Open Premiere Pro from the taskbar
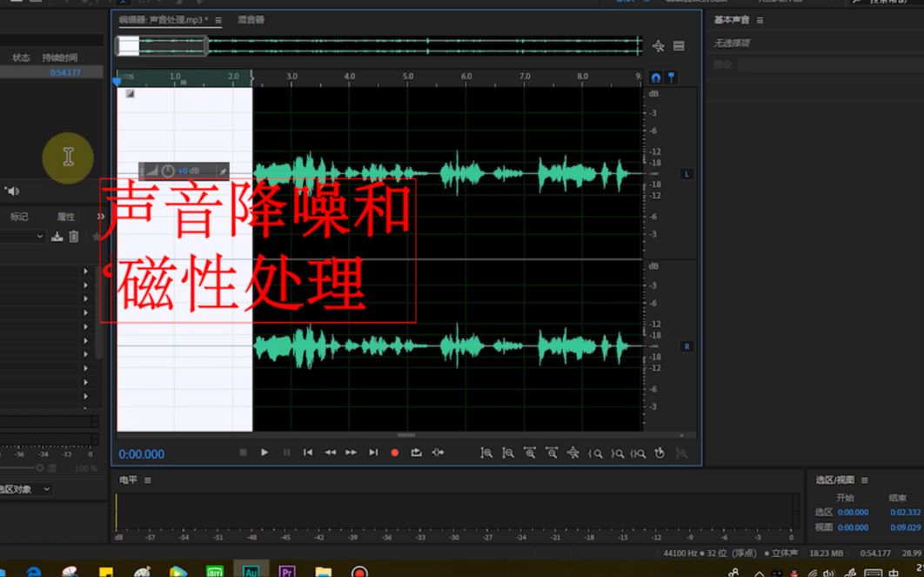The width and height of the screenshot is (924, 577). [x=286, y=570]
